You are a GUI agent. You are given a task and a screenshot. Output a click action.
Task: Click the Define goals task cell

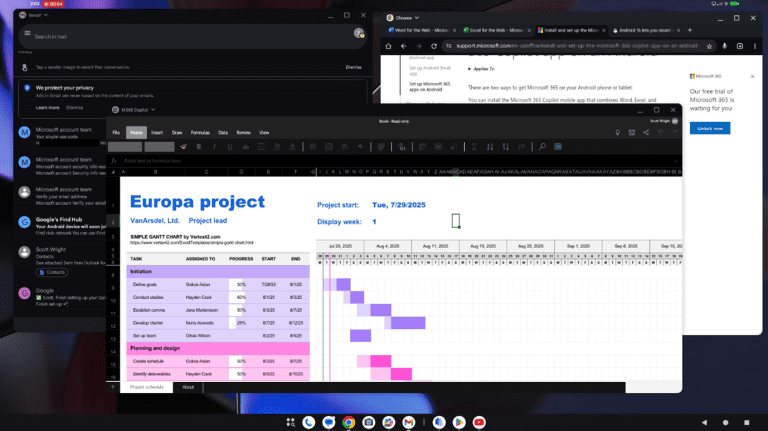pos(145,284)
